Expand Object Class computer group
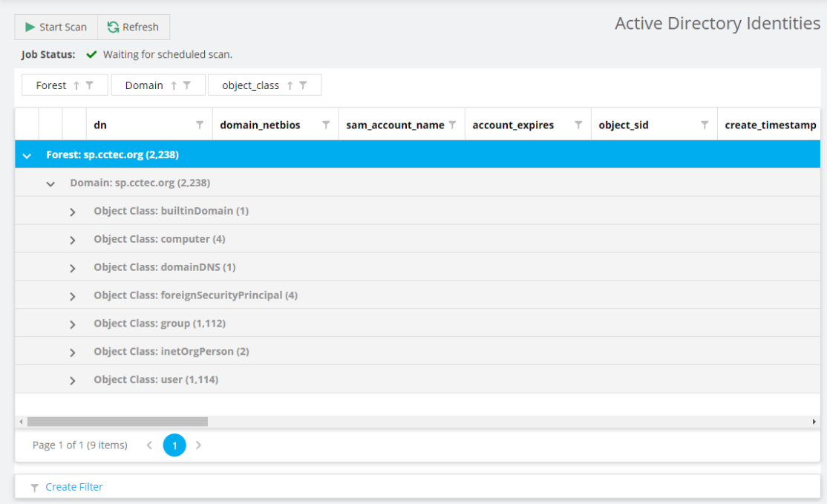Screen dimensions: 827x504 coord(72,239)
